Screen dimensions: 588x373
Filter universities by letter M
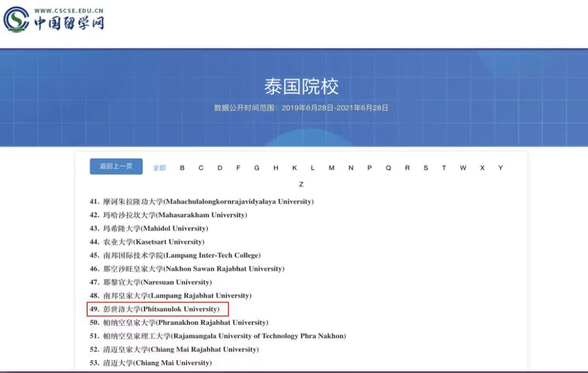[332, 168]
